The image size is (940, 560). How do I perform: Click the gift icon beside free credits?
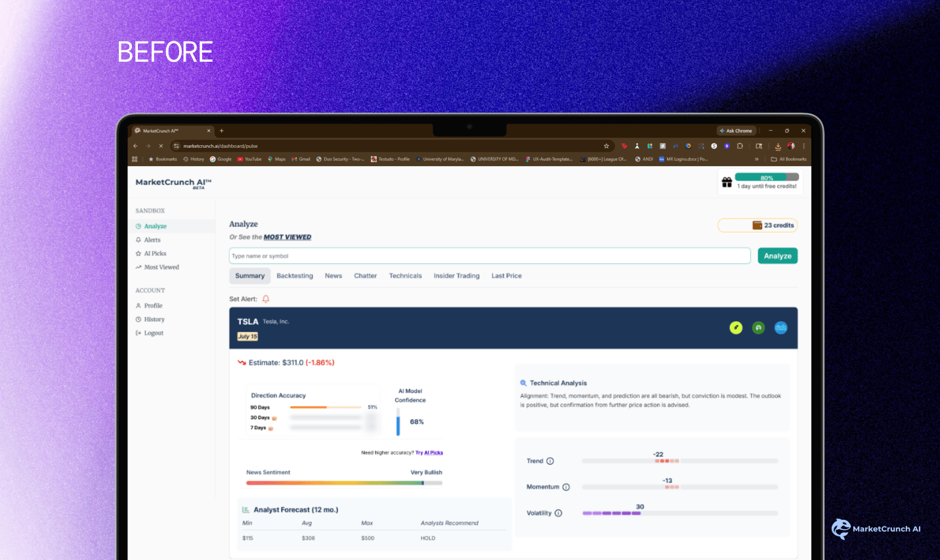pos(727,183)
